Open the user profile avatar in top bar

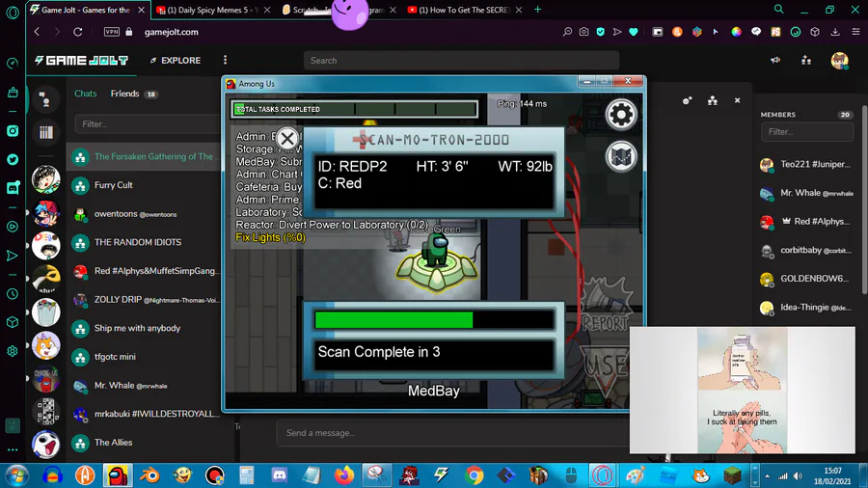(839, 61)
